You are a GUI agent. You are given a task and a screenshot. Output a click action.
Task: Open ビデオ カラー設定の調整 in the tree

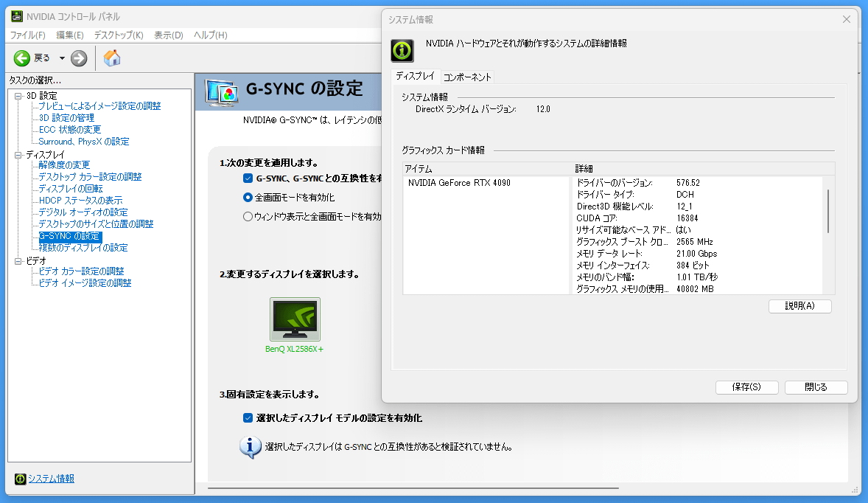81,271
